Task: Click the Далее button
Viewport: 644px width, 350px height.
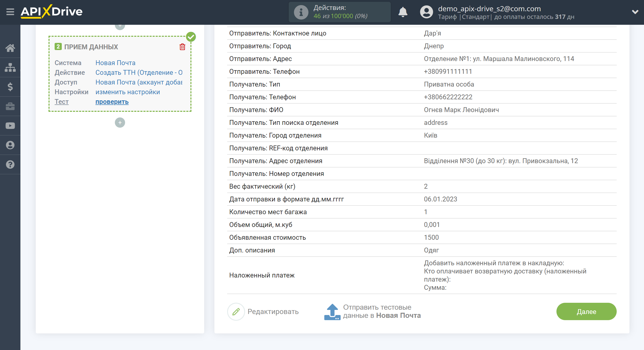Action: (586, 311)
